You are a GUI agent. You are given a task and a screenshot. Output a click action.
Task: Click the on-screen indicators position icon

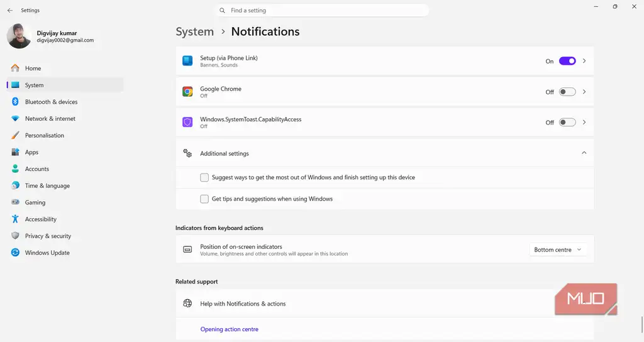pyautogui.click(x=187, y=249)
